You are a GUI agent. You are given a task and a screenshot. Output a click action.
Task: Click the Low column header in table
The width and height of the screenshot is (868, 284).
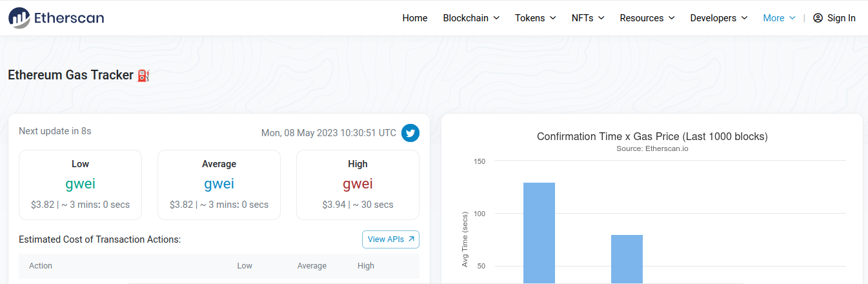pos(245,266)
